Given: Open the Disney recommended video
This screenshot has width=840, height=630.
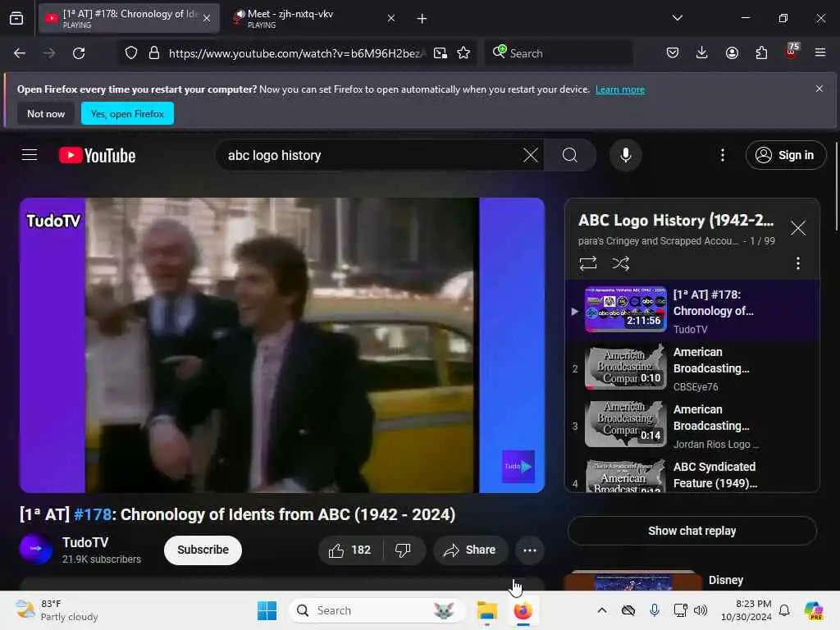Looking at the screenshot, I should click(692, 581).
